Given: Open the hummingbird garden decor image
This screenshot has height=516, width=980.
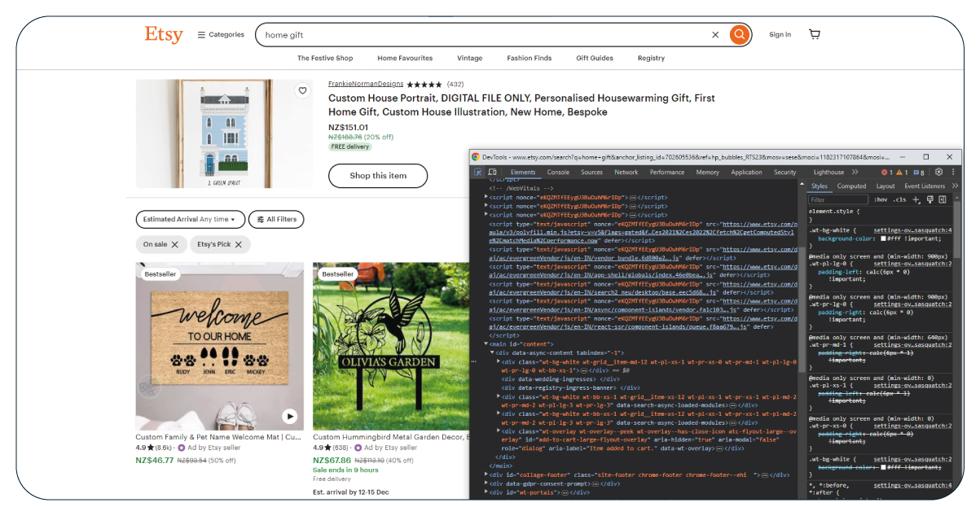Looking at the screenshot, I should pyautogui.click(x=391, y=346).
